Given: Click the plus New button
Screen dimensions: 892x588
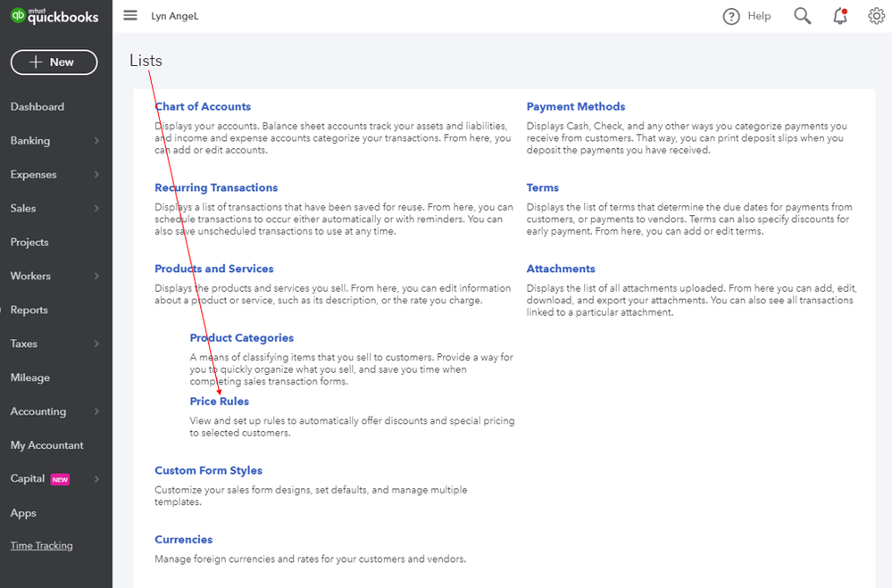Looking at the screenshot, I should tap(54, 62).
